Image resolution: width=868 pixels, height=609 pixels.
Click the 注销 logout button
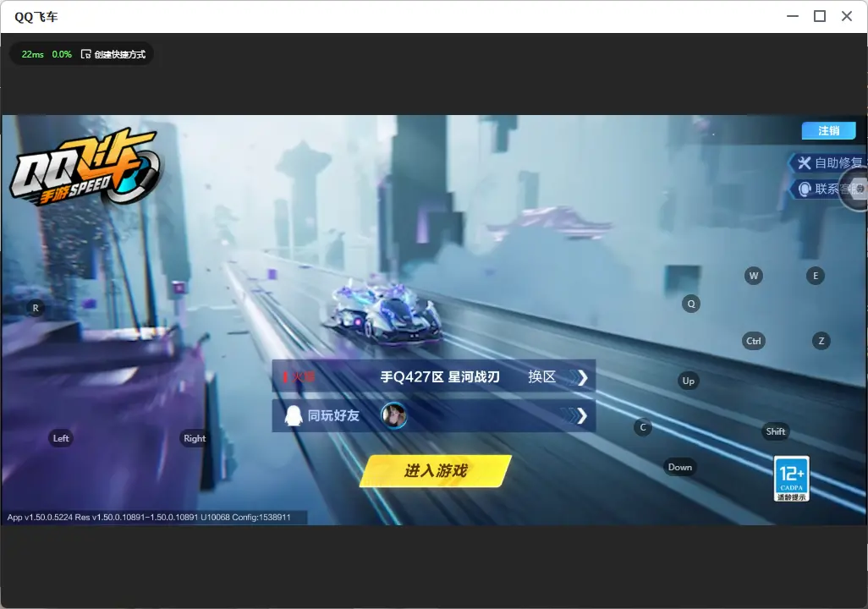coord(829,130)
